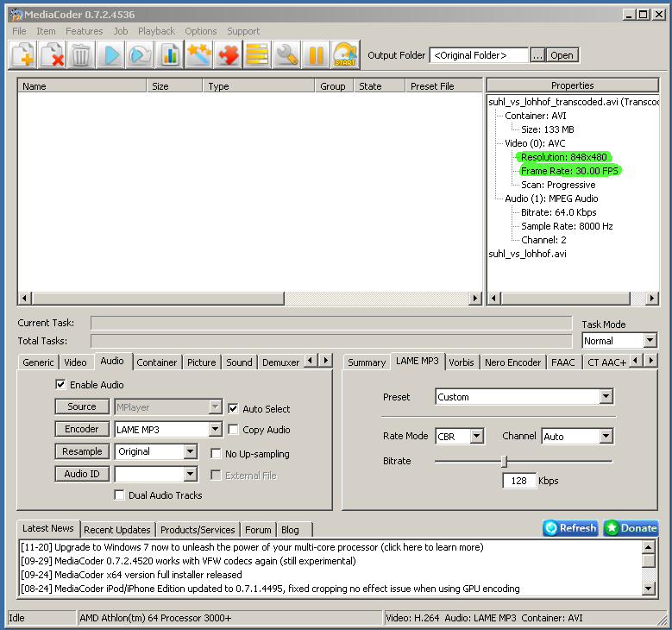This screenshot has width=672, height=630.
Task: Switch to the Video tab
Action: pos(75,362)
